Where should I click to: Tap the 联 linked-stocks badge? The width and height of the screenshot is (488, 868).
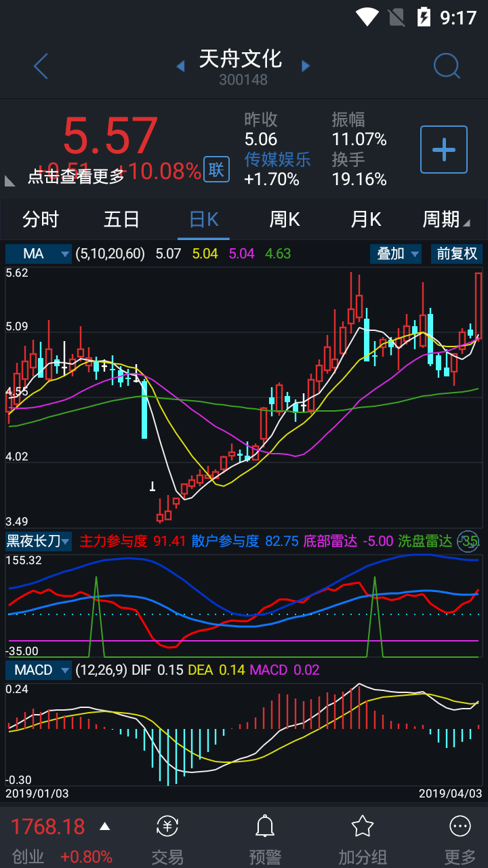pyautogui.click(x=216, y=170)
